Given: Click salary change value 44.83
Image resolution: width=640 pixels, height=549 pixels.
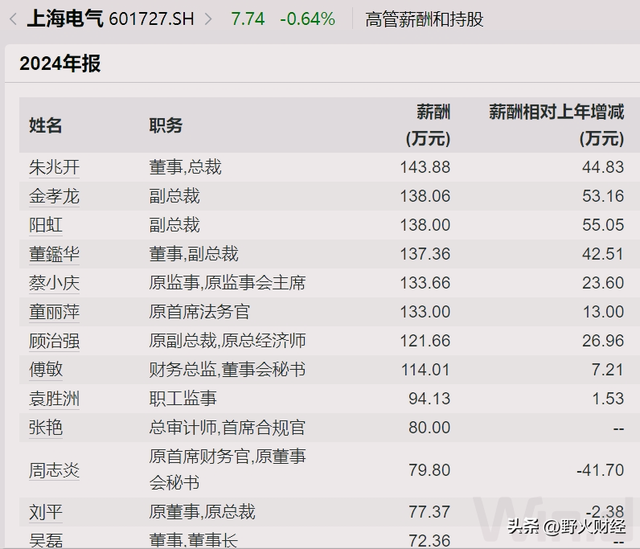Looking at the screenshot, I should (603, 167).
